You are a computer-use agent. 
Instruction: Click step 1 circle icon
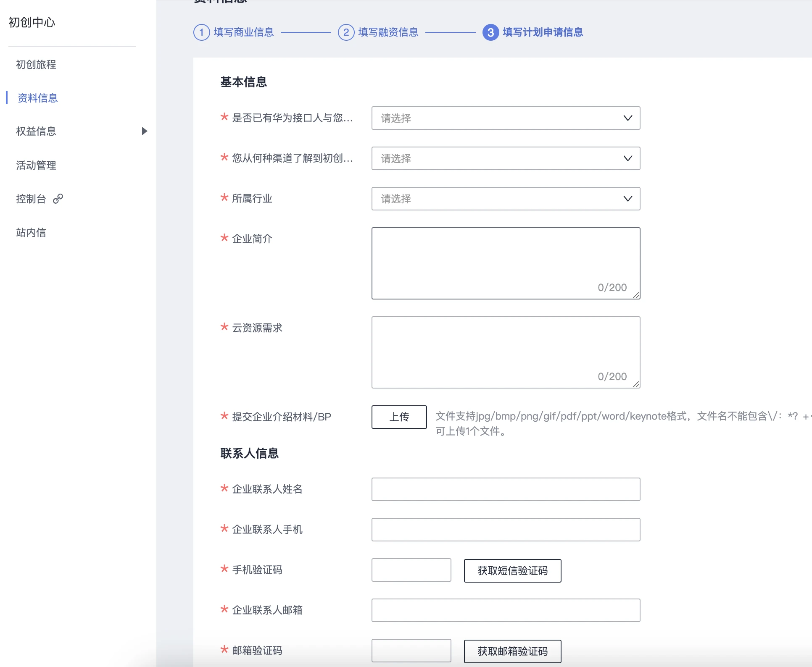pos(202,32)
